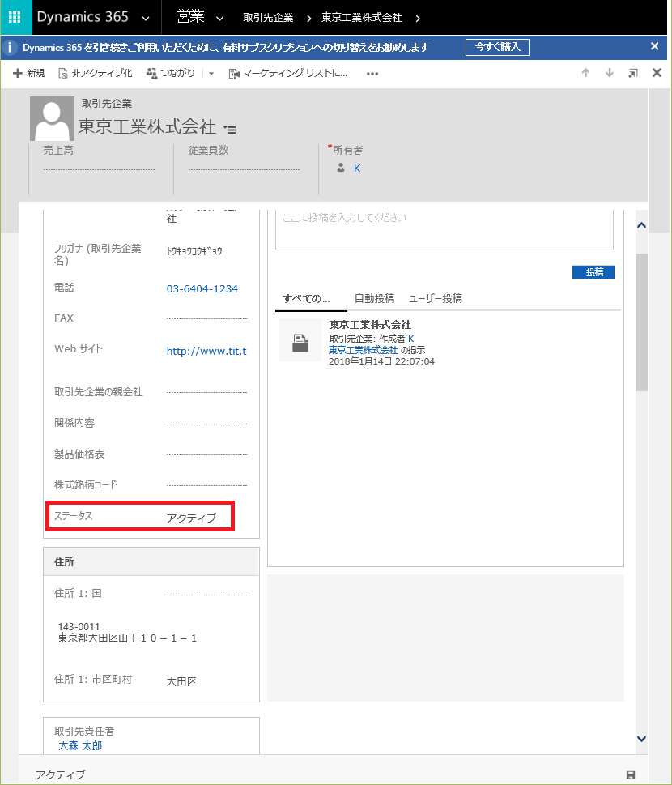Open form selector beside 東京工業株式会社 title
Viewport: 672px width, 785px height.
[x=230, y=129]
